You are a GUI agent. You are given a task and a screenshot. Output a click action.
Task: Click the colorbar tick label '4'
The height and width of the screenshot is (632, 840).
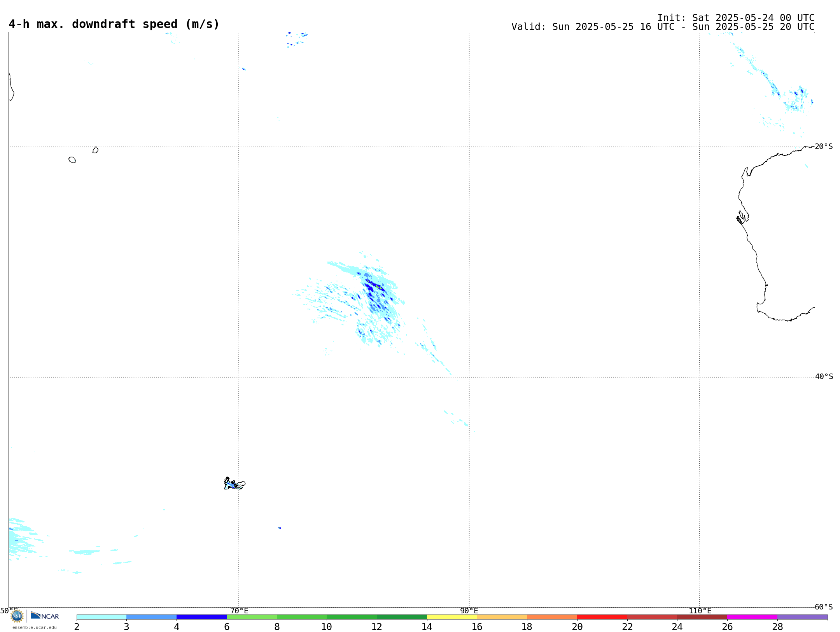(177, 627)
